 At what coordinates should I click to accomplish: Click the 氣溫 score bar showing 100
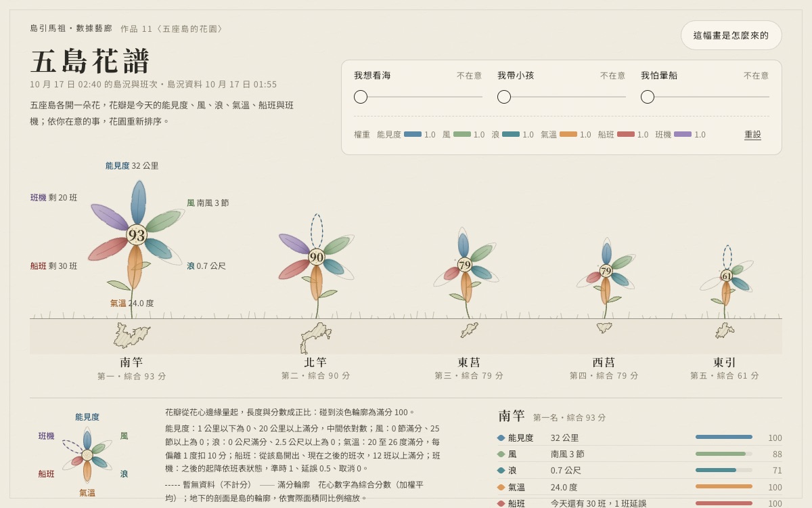pos(724,486)
